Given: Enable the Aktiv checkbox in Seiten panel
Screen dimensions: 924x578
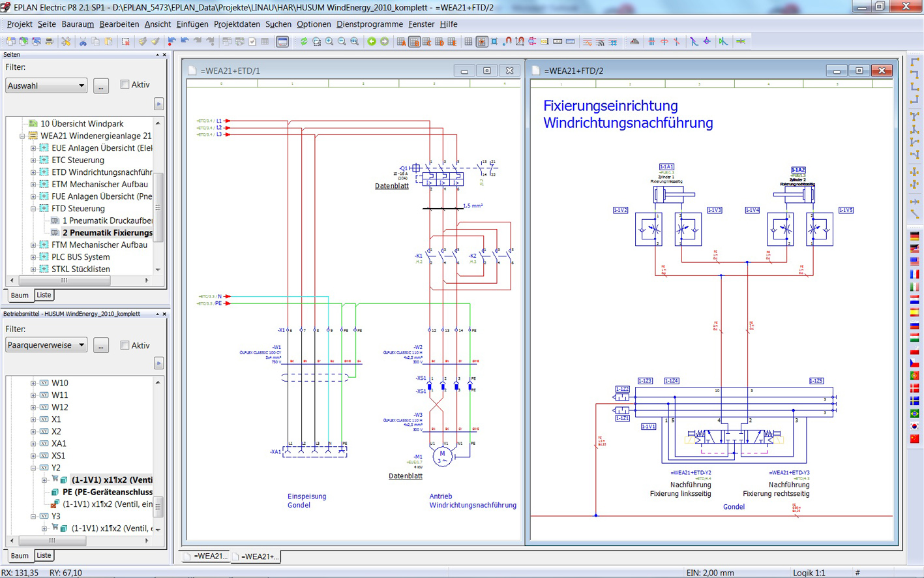Looking at the screenshot, I should click(x=125, y=85).
